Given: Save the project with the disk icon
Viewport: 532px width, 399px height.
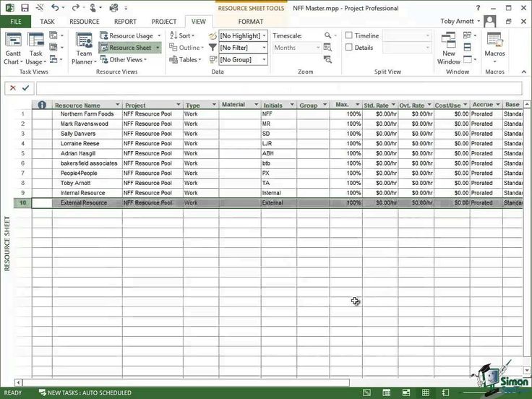Looking at the screenshot, I should [25, 8].
